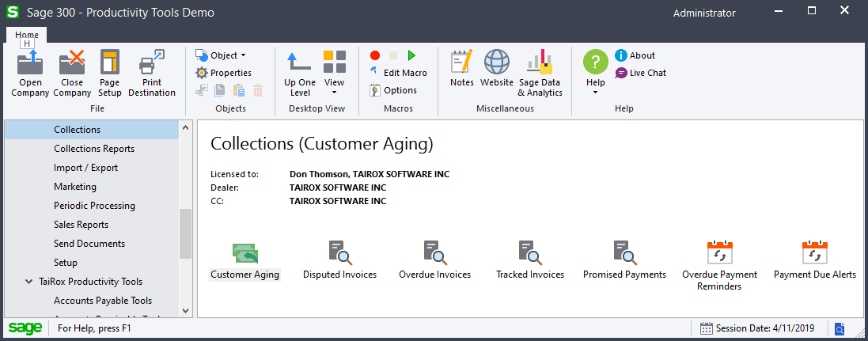Select Sales Reports in the tree
Screen dimensions: 868x341
(x=81, y=224)
